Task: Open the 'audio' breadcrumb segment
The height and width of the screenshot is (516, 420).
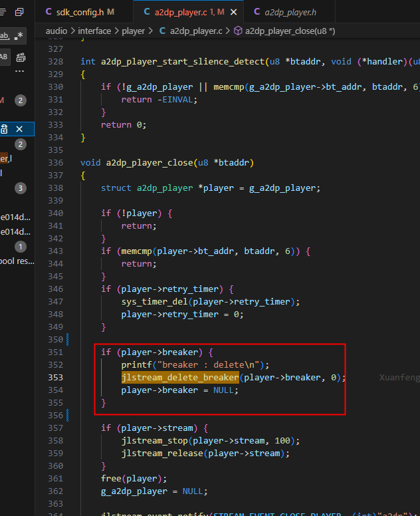Action: pyautogui.click(x=56, y=31)
